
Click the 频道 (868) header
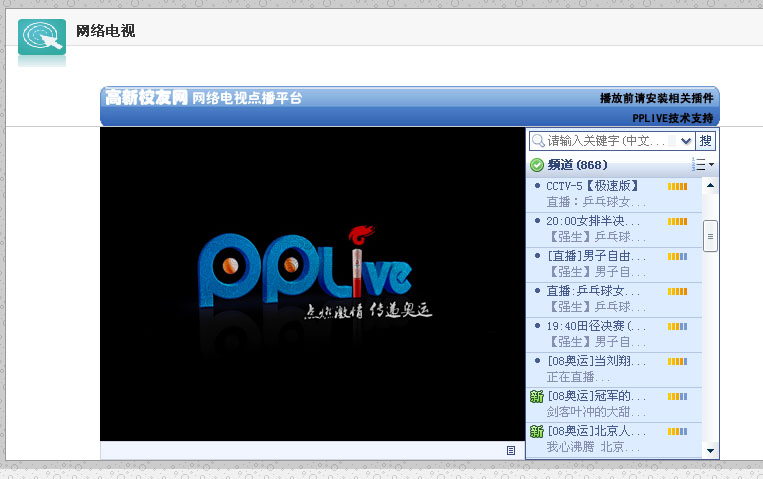pyautogui.click(x=578, y=165)
